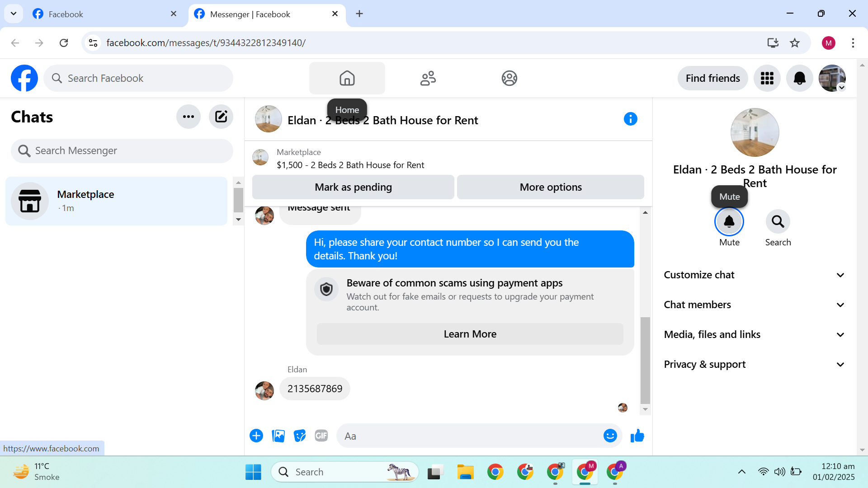The width and height of the screenshot is (868, 488).
Task: Open Chrome profile M avatar
Action: click(x=829, y=43)
